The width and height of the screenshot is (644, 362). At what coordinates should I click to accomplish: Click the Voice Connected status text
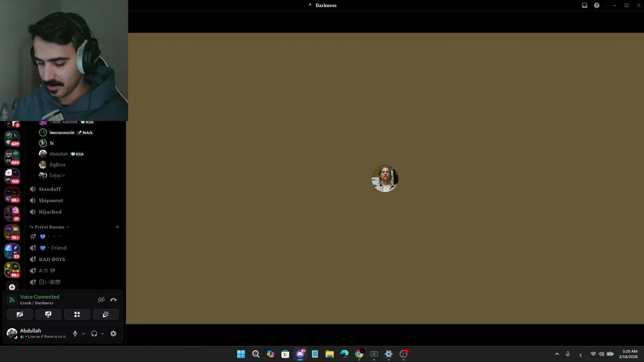point(40,297)
